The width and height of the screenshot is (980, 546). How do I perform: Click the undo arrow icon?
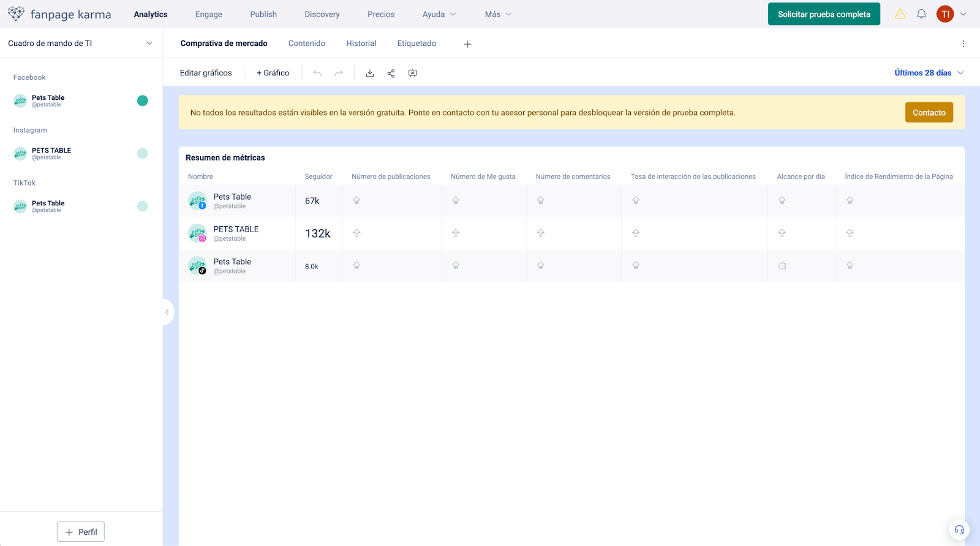[317, 74]
